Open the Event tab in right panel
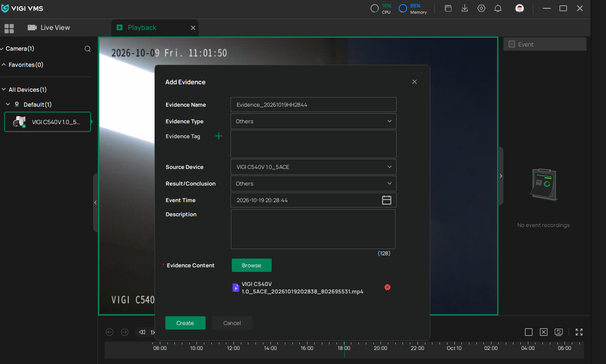 click(545, 44)
